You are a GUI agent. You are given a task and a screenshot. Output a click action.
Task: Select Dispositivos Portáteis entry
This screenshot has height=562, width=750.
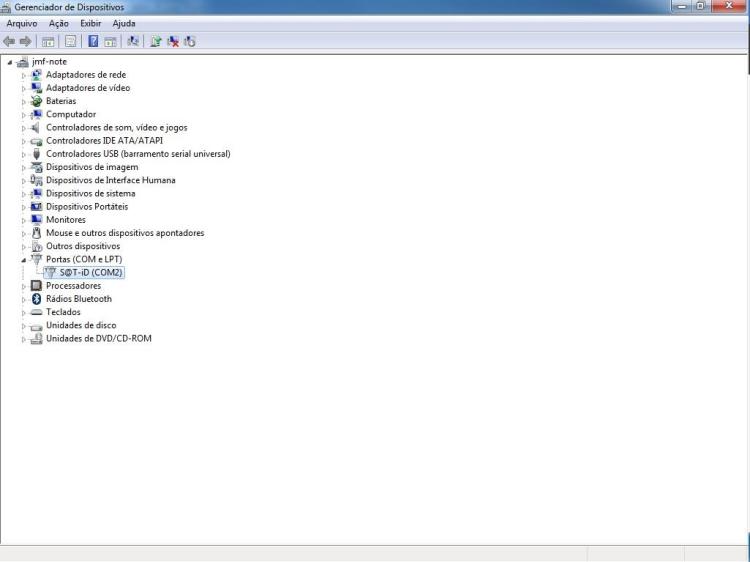pos(87,207)
